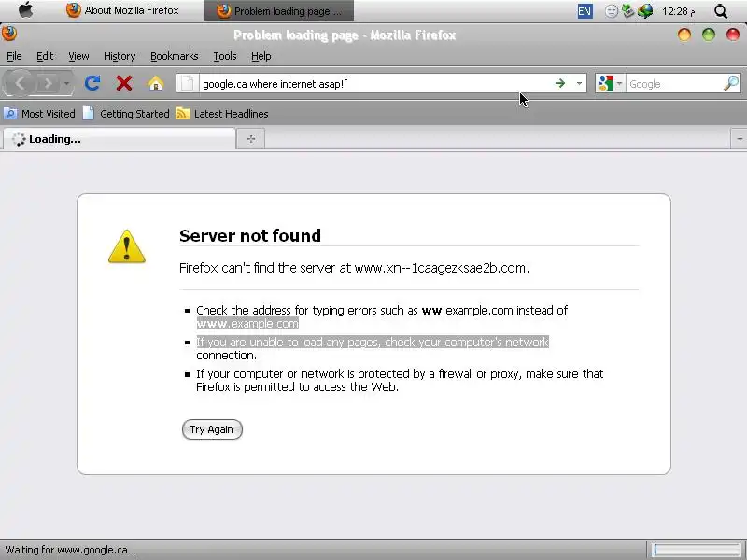This screenshot has height=560, width=747.
Task: Click the firewall or proxy bullet text
Action: pyautogui.click(x=400, y=380)
